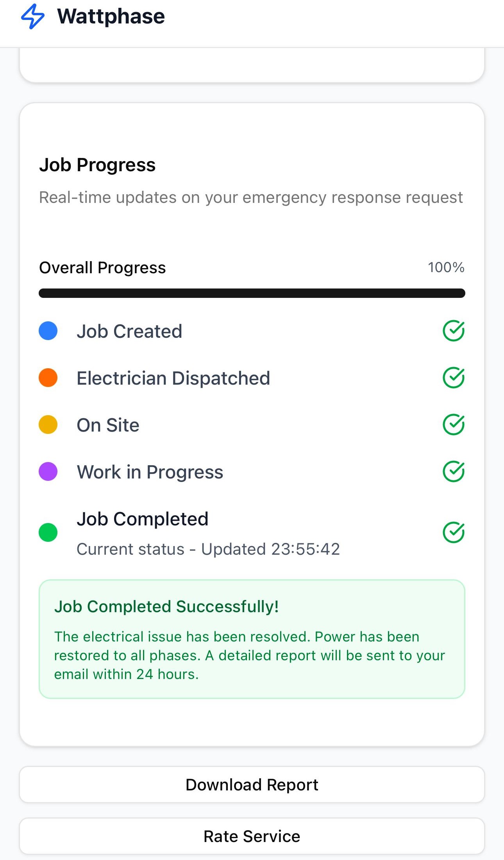Click the yellow On Site status dot
The image size is (504, 860).
[48, 425]
